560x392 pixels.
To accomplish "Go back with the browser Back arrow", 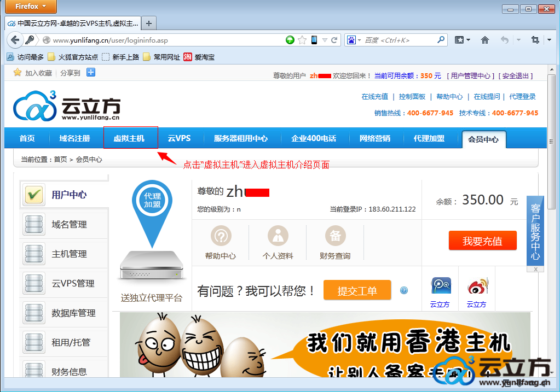I will coord(15,40).
